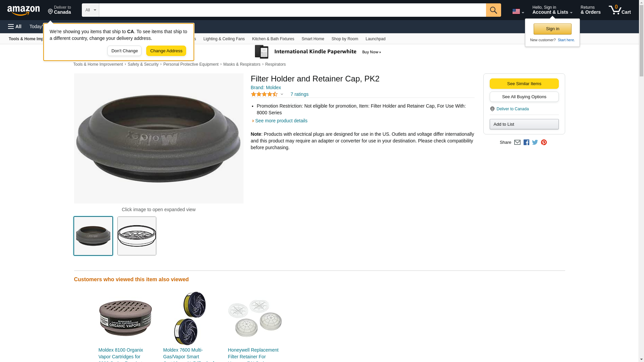Open the All hamburger menu
The image size is (644, 362).
pos(15,26)
